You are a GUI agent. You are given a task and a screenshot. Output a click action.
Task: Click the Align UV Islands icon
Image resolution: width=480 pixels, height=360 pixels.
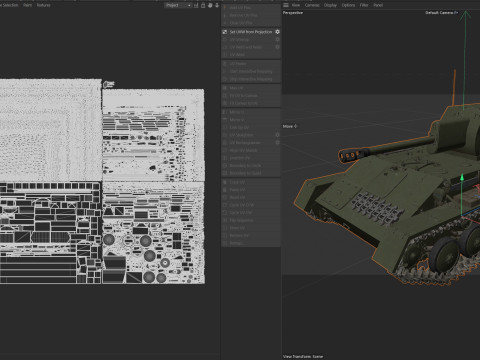[225, 150]
